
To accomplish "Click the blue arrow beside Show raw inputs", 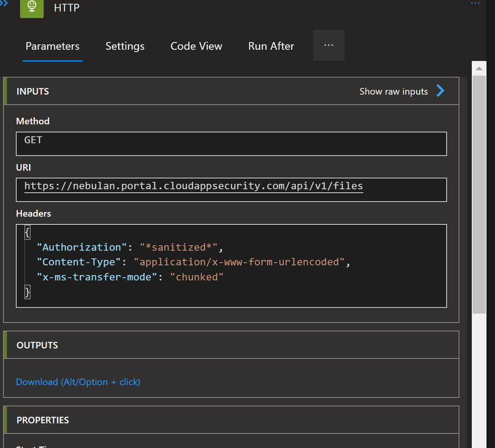I will tap(440, 91).
